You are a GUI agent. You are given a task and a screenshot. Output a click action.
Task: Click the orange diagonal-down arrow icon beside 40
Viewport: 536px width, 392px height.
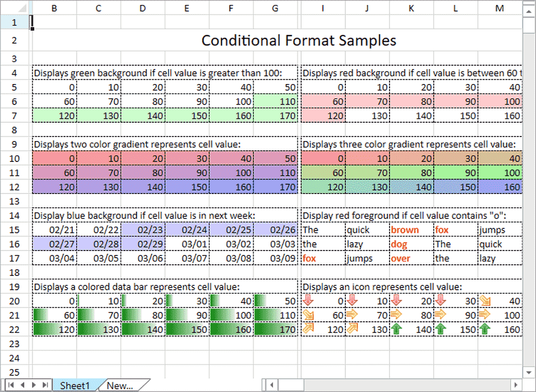tap(485, 301)
